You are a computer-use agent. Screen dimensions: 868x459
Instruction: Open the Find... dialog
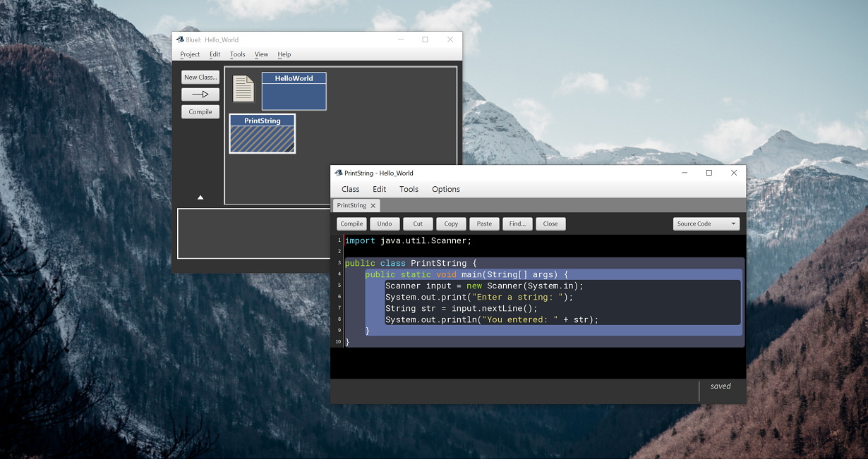coord(517,224)
